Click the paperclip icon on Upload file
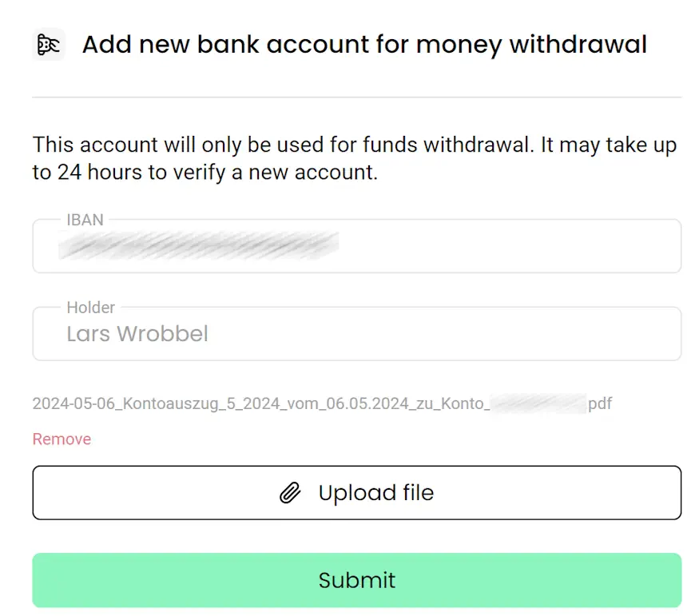 tap(290, 493)
